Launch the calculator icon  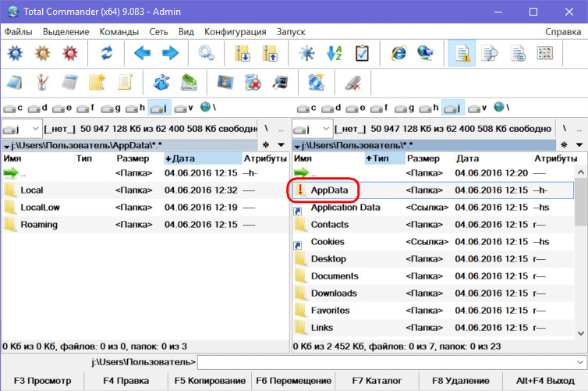coord(69,82)
